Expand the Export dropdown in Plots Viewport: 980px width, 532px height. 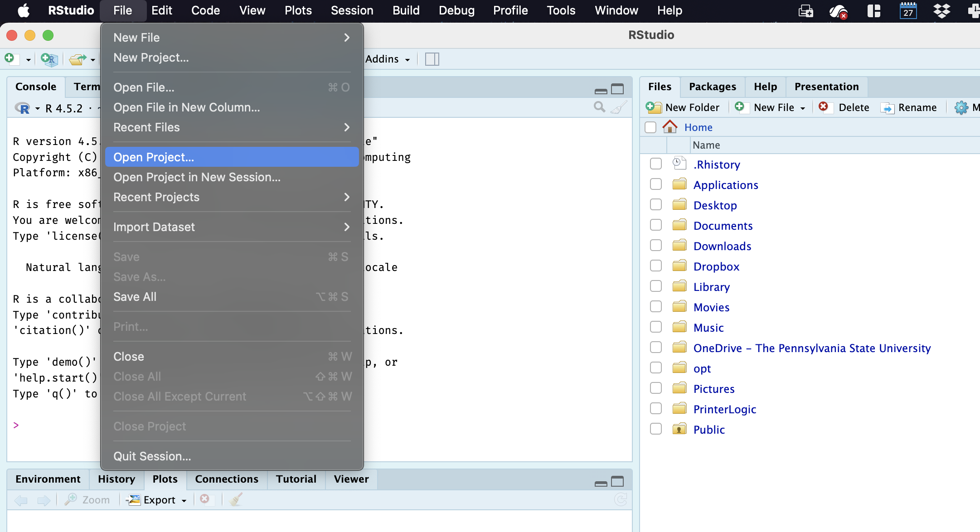[184, 500]
